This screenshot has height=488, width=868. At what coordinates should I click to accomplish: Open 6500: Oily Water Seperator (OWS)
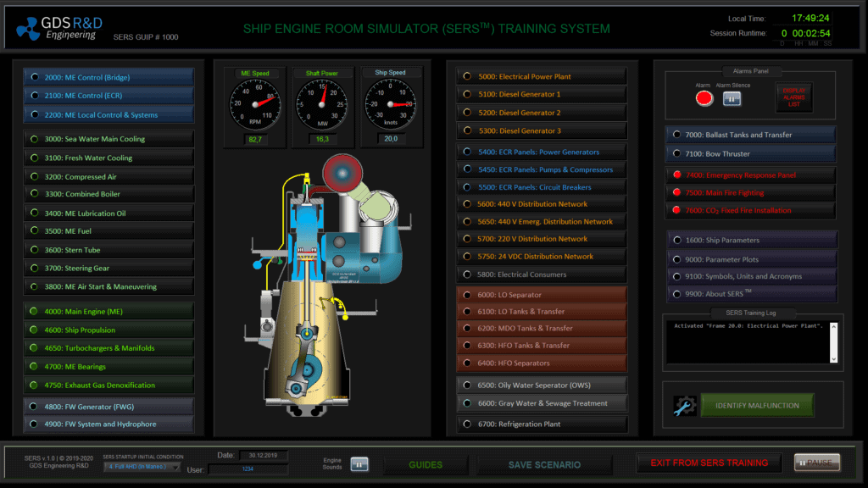pos(542,385)
